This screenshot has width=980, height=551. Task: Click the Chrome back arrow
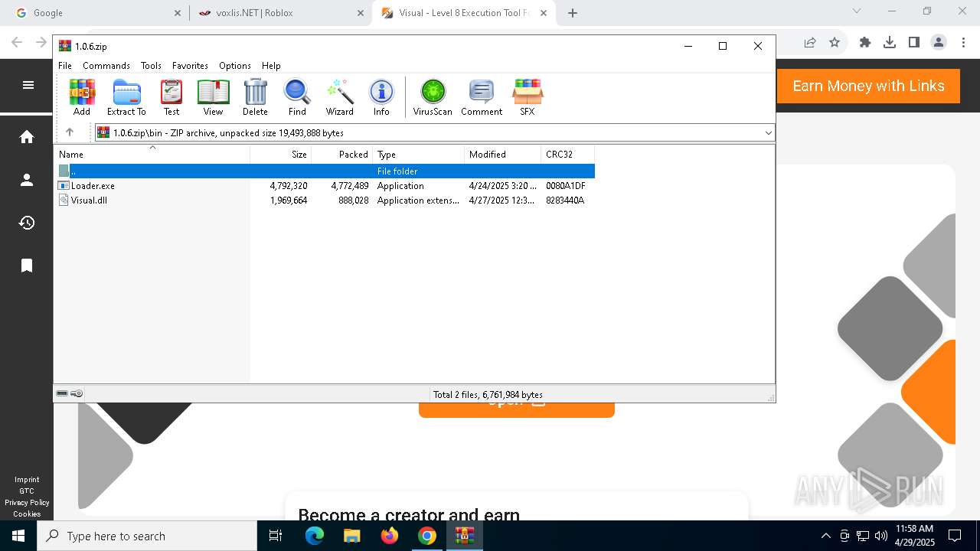click(17, 43)
